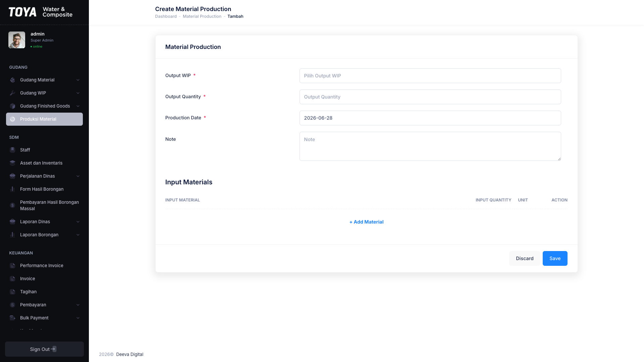
Task: Click the 'online' status text
Action: click(x=37, y=47)
